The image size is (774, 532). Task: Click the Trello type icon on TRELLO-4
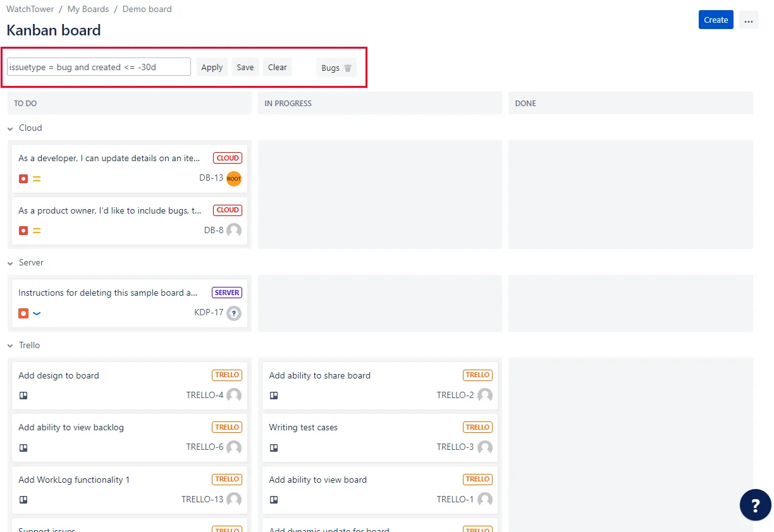(x=23, y=396)
